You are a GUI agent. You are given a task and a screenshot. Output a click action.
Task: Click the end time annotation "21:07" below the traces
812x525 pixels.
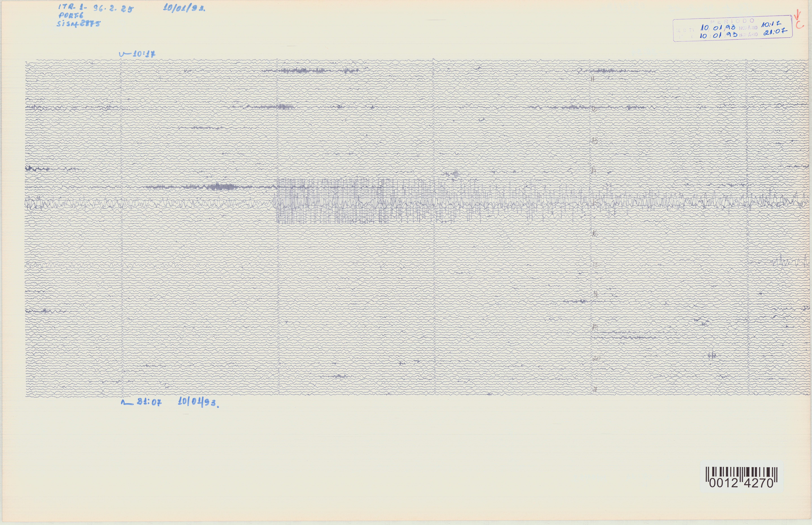point(149,402)
